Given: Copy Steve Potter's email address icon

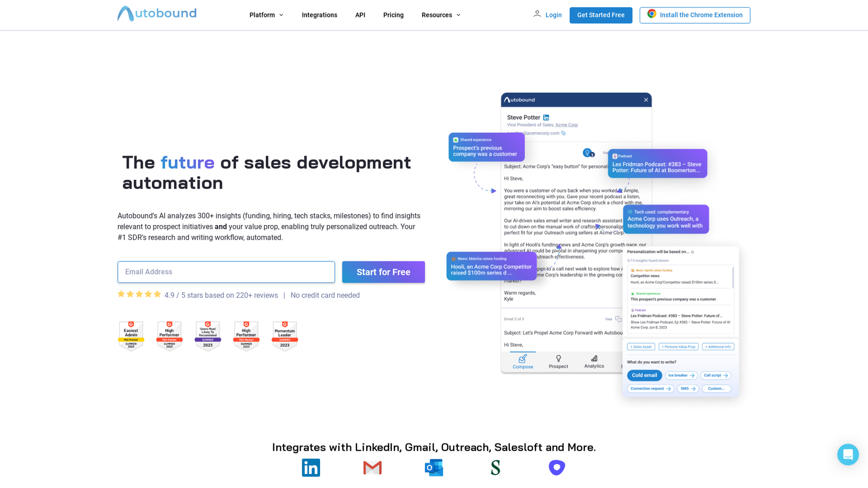Looking at the screenshot, I should (x=564, y=133).
